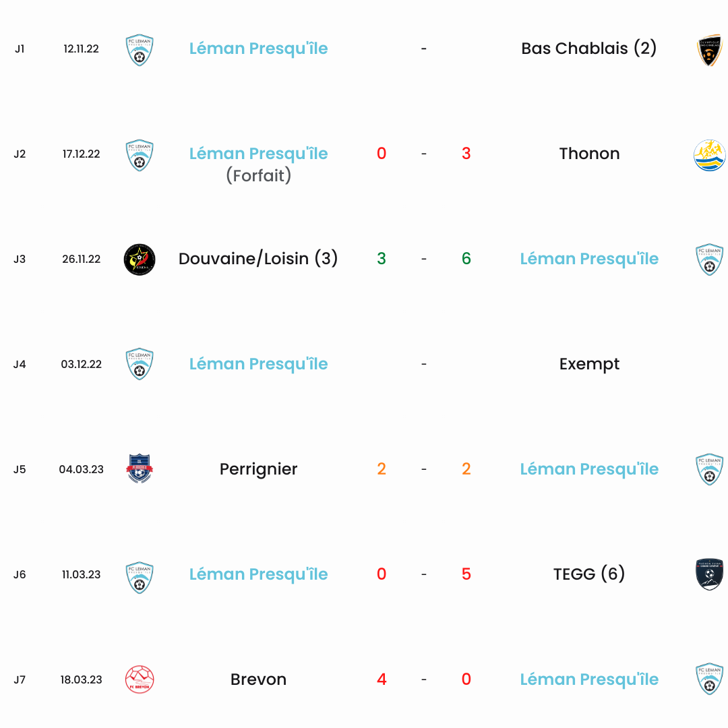Screen dimensions: 728x728
Task: Click the Thonon team name
Action: coord(589,154)
